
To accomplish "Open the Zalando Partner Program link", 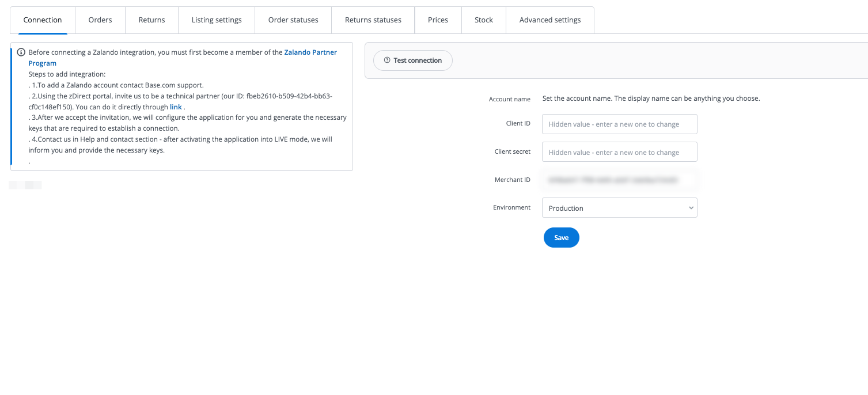I will pos(310,52).
